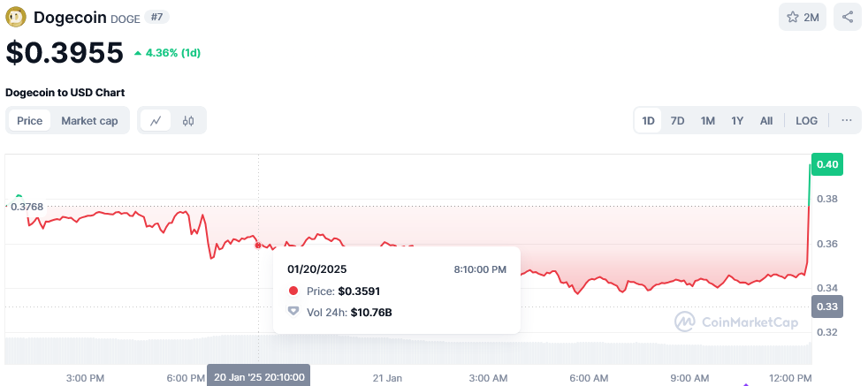The width and height of the screenshot is (868, 386).
Task: Choose the 7D time range
Action: pyautogui.click(x=678, y=120)
